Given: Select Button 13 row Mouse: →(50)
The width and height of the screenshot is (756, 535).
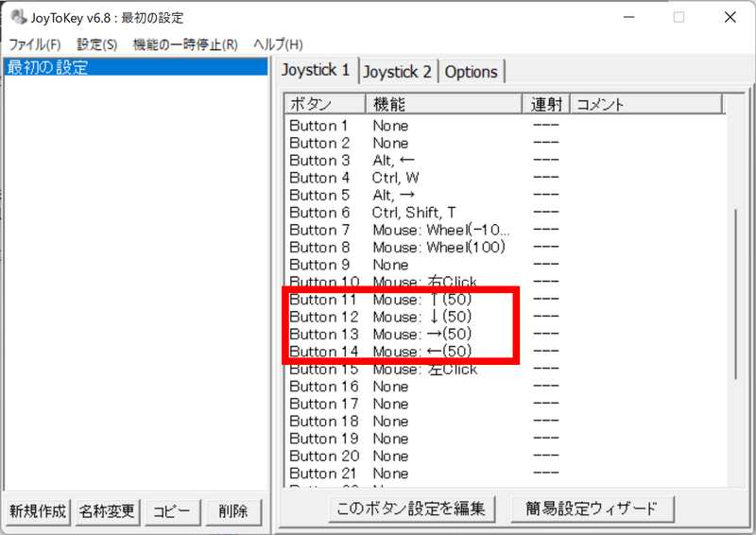Looking at the screenshot, I should pyautogui.click(x=505, y=335).
